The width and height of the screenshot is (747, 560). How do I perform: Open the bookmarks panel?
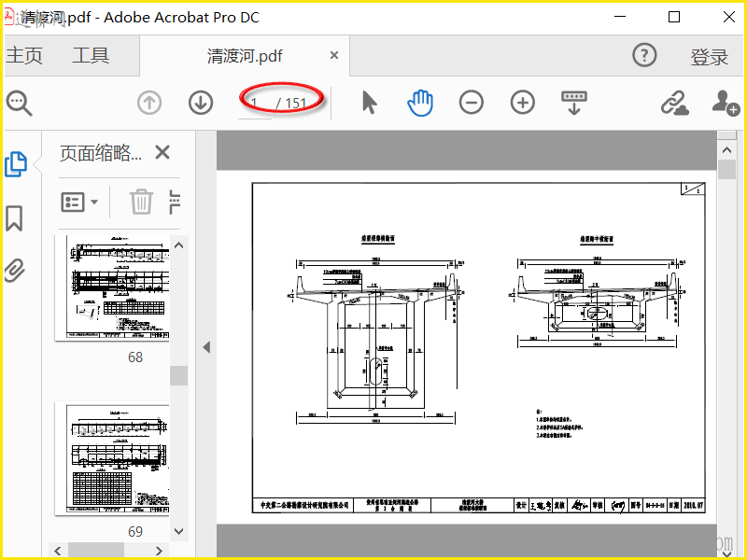14,218
